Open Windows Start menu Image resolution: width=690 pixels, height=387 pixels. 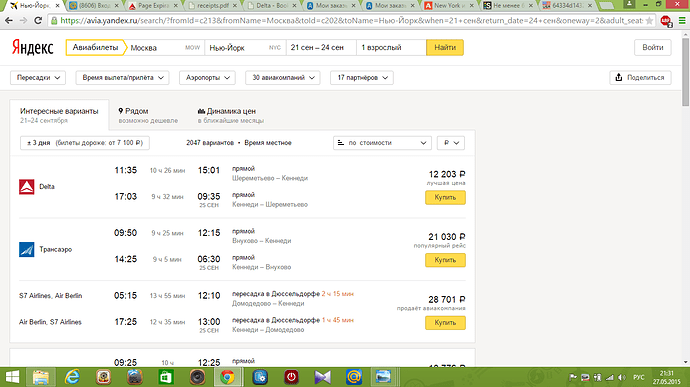click(12, 377)
